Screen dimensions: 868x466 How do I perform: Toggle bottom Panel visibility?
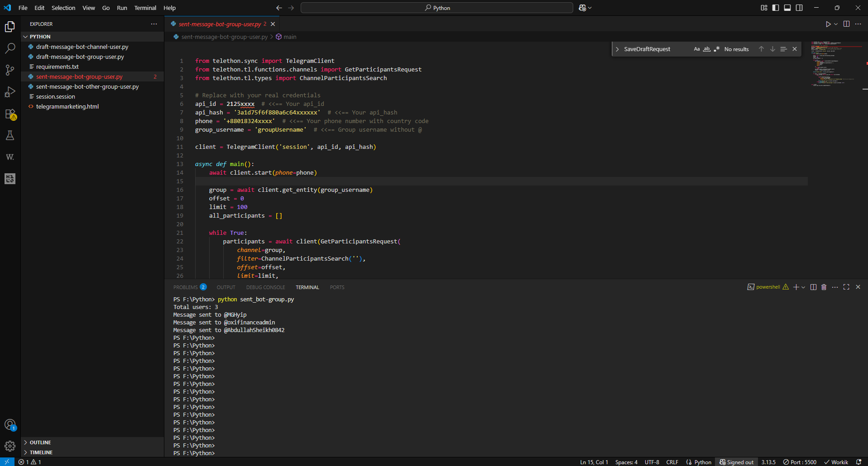point(787,8)
